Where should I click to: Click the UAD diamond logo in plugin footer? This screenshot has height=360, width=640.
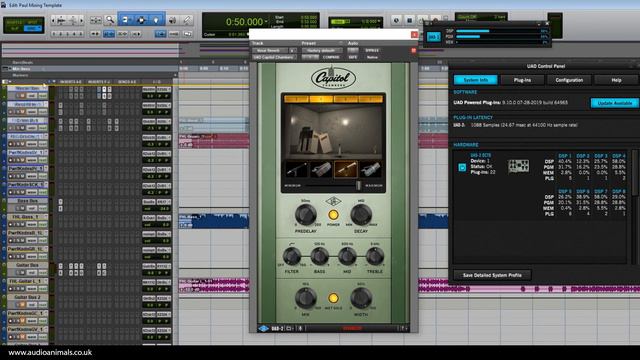click(x=264, y=329)
